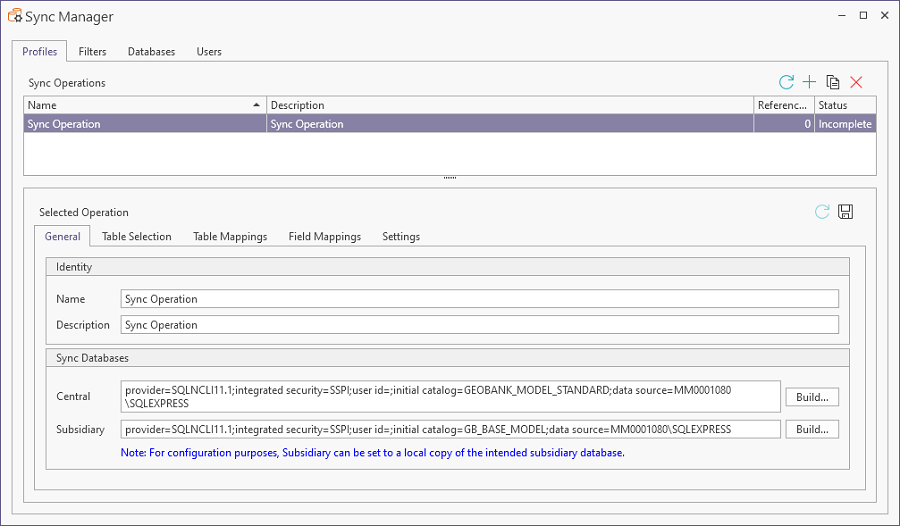The width and height of the screenshot is (900, 526).
Task: Open the Databases tab
Action: tap(151, 52)
